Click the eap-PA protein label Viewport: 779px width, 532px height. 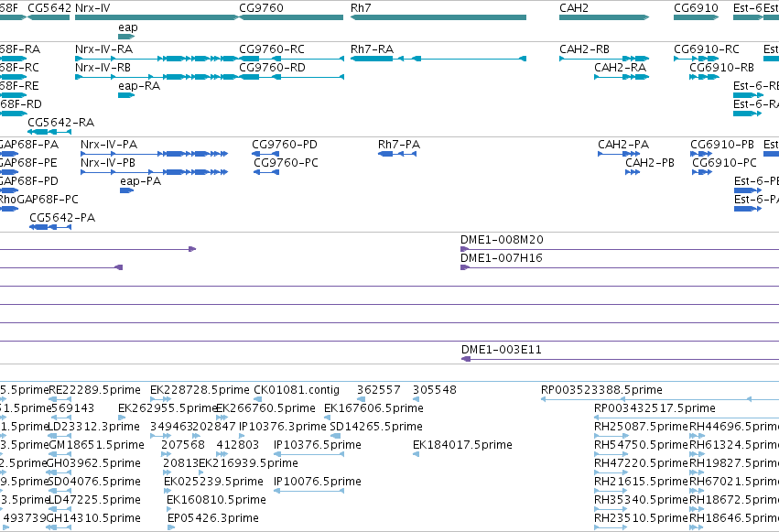(x=141, y=181)
